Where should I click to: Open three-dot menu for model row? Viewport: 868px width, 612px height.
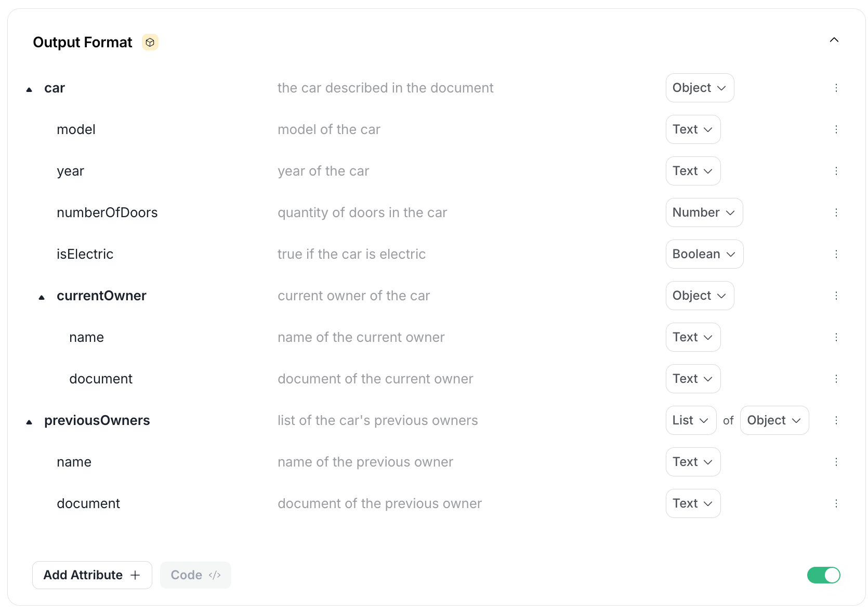[x=836, y=129]
